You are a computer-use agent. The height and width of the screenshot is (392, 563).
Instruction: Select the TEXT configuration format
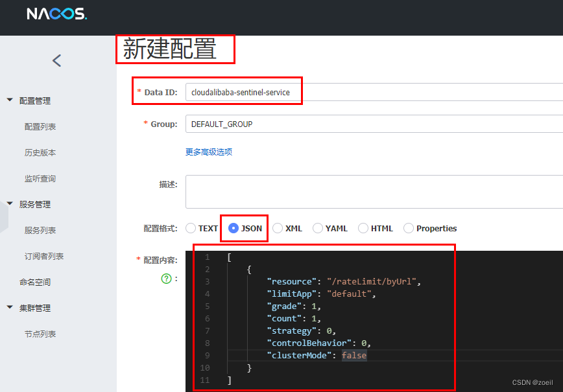click(191, 228)
